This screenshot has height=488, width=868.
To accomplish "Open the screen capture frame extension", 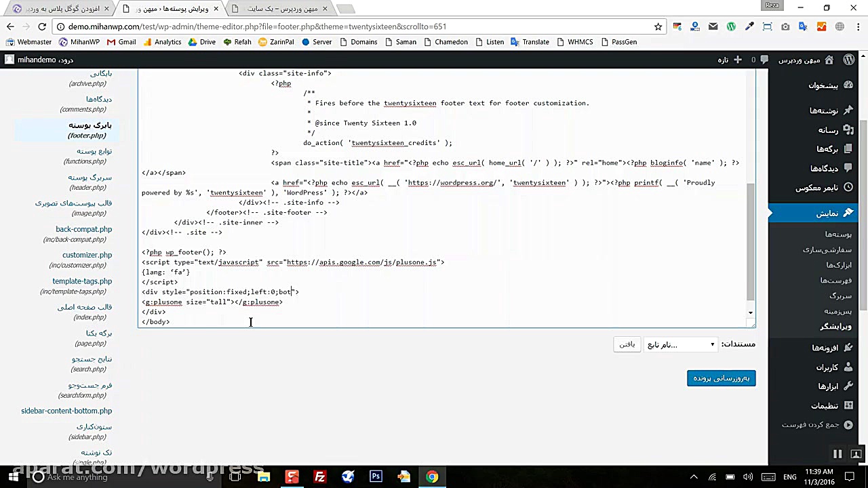I will tap(768, 26).
